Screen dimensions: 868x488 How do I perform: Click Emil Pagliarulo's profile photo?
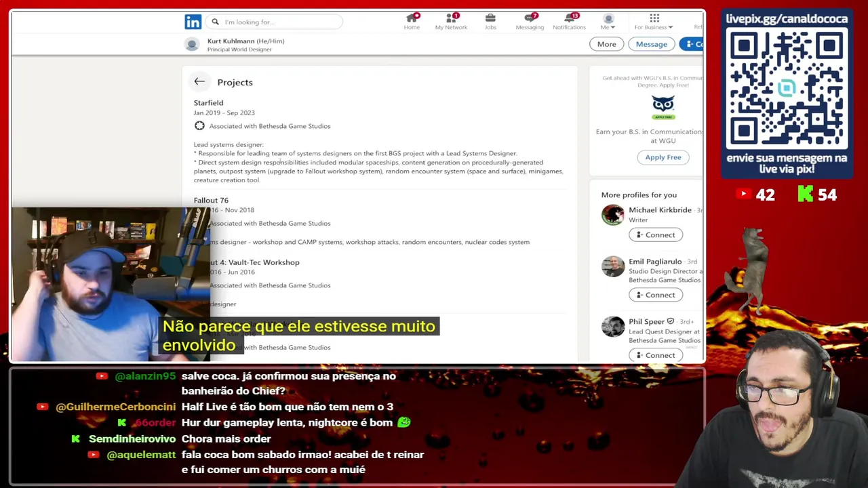613,266
